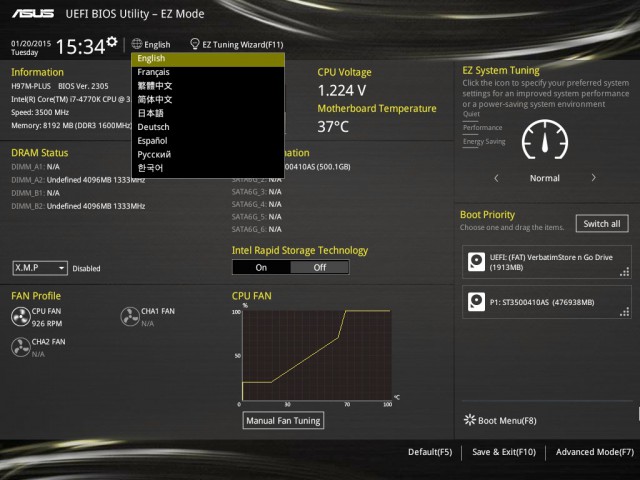Click the EZ Tuning Wizard lightbulb icon
This screenshot has height=480, width=640.
click(195, 44)
